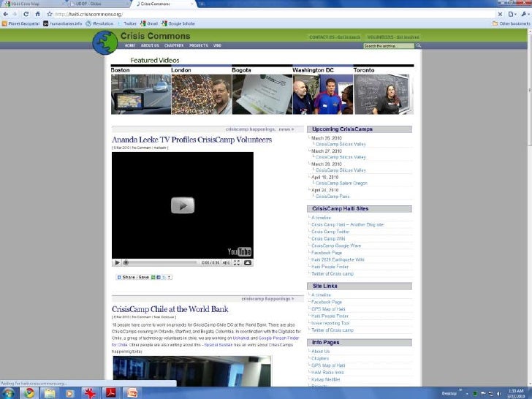Screen dimensions: 532x399
Task: Open the Washington DC video thumbnail
Action: click(x=323, y=94)
